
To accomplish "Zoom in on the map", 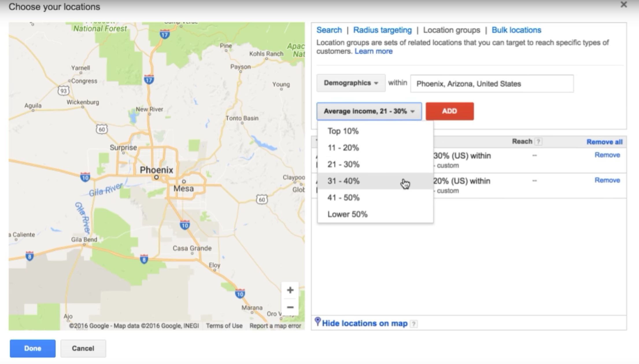I will (290, 290).
